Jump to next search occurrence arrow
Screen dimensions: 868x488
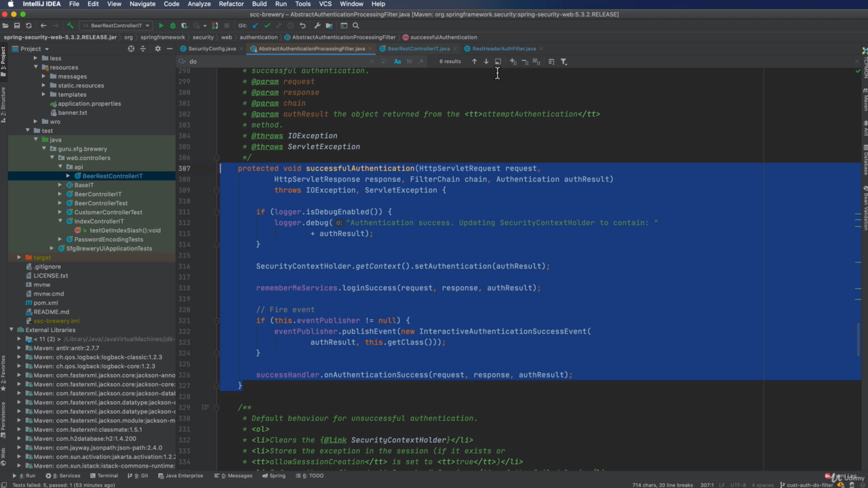click(486, 62)
